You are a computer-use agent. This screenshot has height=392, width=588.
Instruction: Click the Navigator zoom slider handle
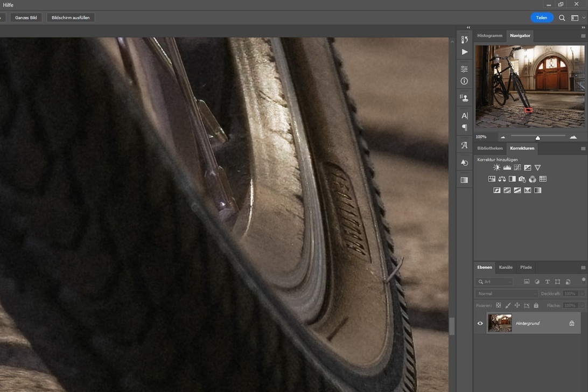click(537, 137)
